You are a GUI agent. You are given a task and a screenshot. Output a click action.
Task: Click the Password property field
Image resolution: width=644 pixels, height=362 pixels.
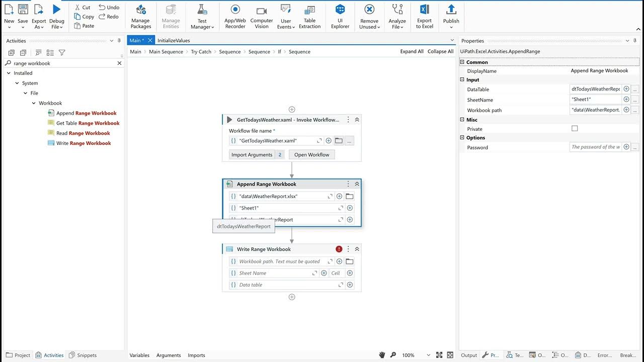[x=596, y=147]
